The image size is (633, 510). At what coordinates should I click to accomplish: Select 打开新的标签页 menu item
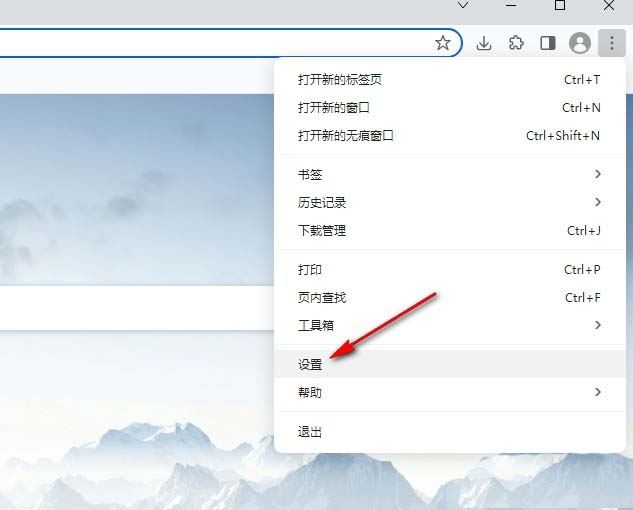(x=450, y=80)
